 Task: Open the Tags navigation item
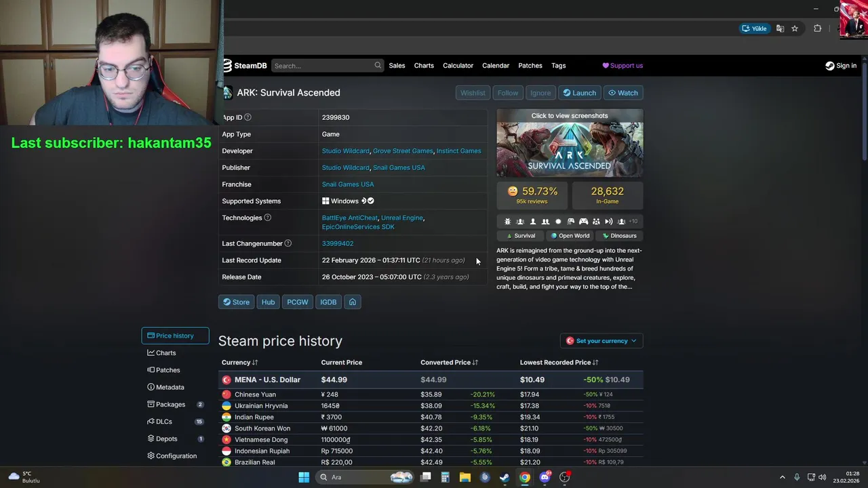[x=559, y=66]
